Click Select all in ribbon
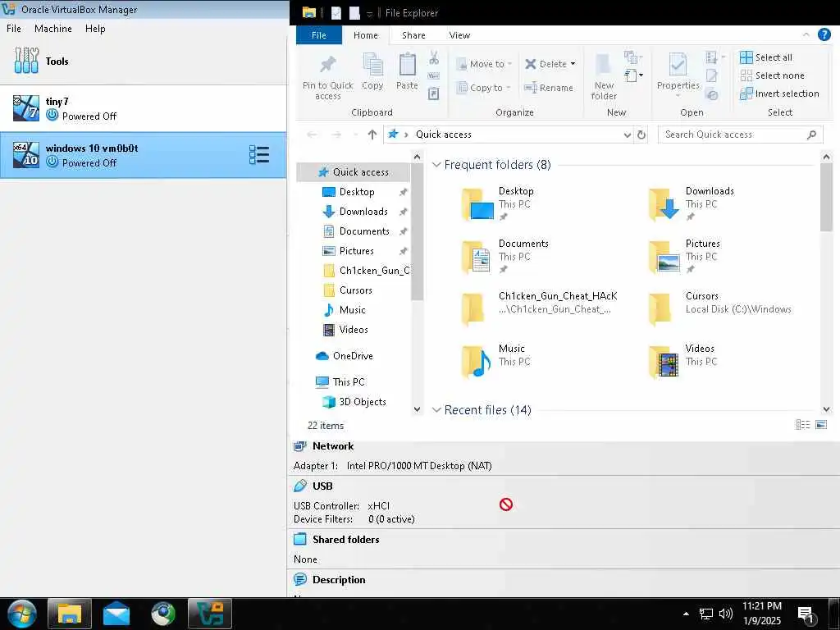 pos(766,57)
